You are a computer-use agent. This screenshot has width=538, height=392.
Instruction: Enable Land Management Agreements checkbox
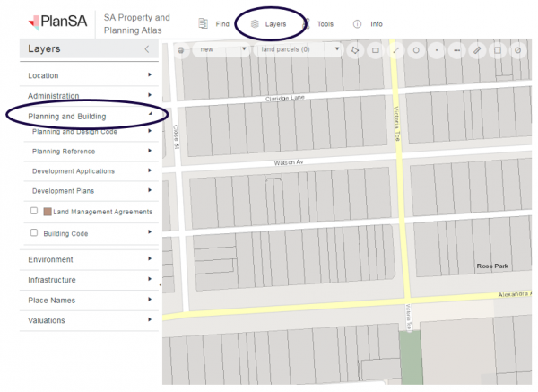click(x=34, y=211)
